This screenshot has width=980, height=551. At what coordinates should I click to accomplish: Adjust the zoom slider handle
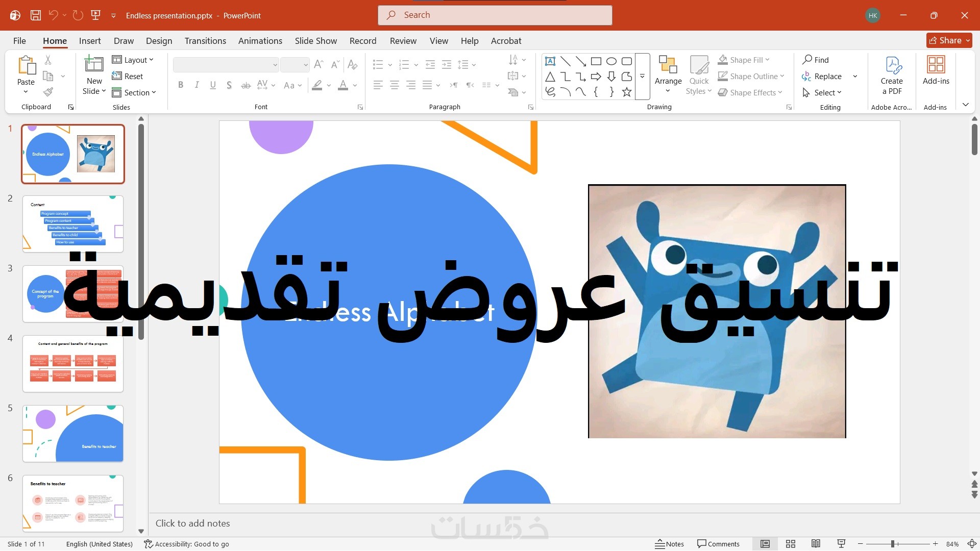pyautogui.click(x=893, y=544)
